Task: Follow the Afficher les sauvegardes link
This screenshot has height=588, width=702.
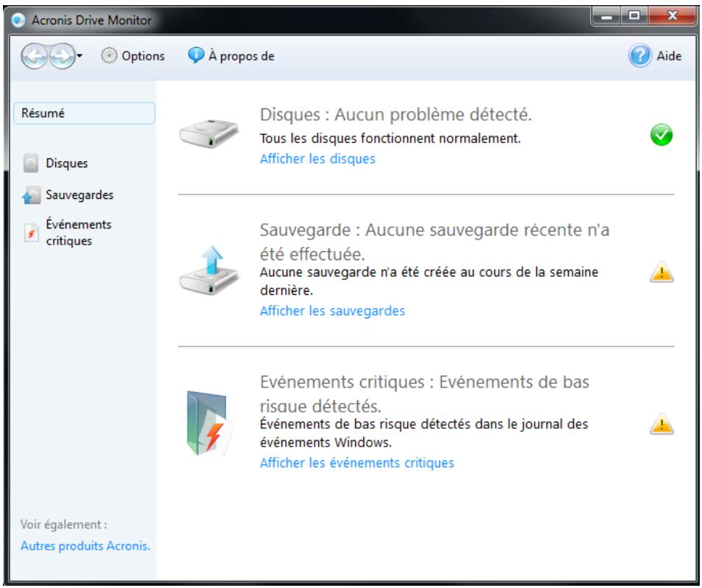Action: [x=332, y=311]
